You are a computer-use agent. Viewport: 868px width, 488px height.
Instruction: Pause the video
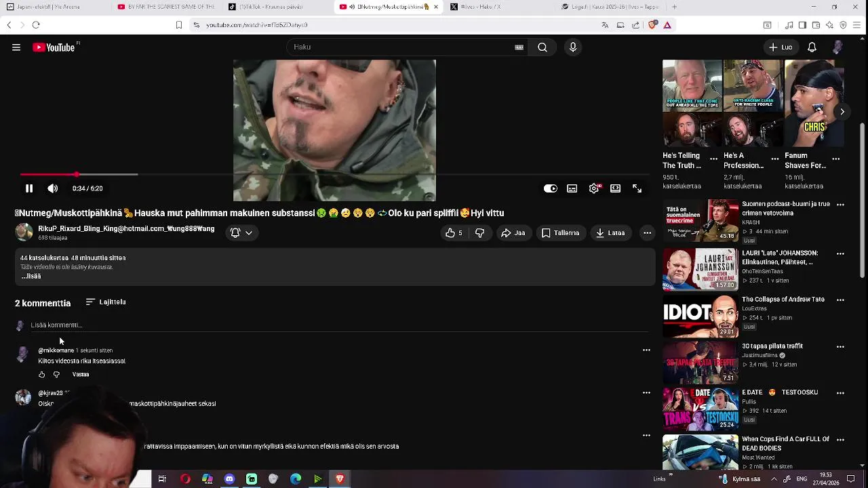(29, 188)
